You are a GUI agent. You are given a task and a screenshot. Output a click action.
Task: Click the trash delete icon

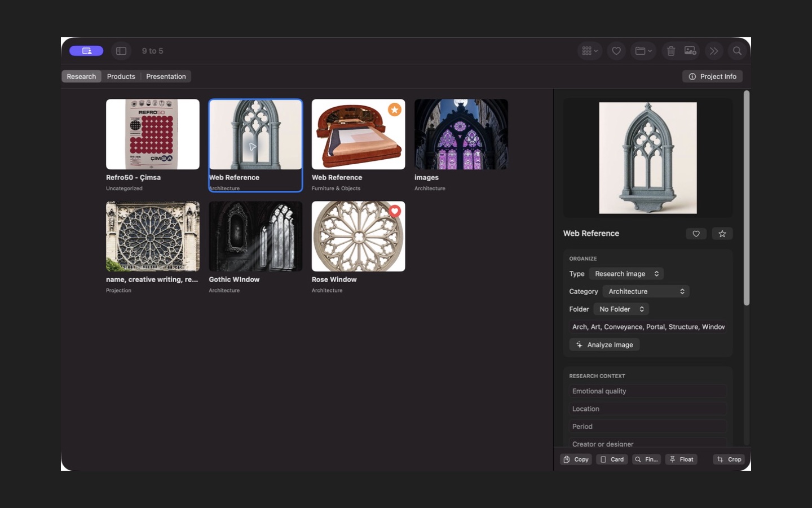coord(671,51)
